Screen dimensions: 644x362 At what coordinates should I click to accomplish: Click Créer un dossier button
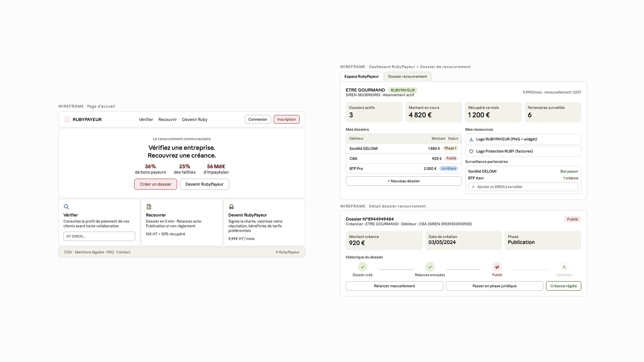coord(155,184)
